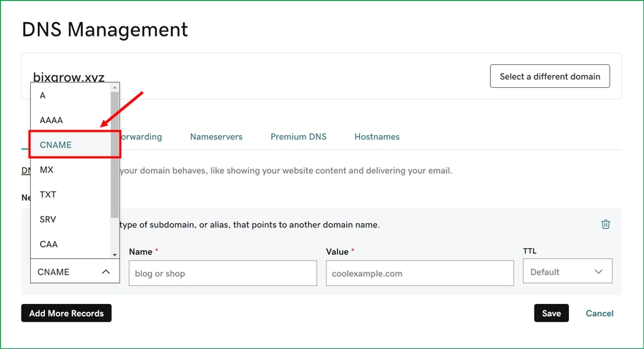Choose the A record type option

tap(43, 96)
